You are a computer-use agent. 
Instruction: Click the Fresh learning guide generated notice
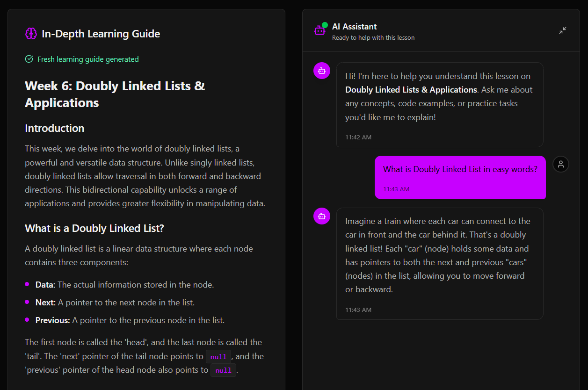click(x=88, y=59)
